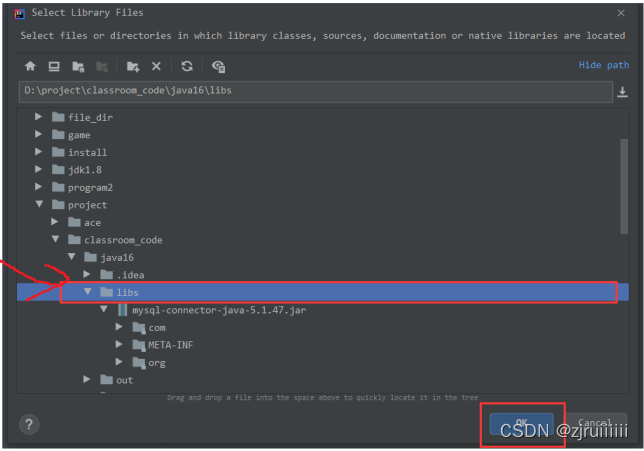Expand the out folder arrow
Viewport: 644px width, 451px height.
point(87,379)
